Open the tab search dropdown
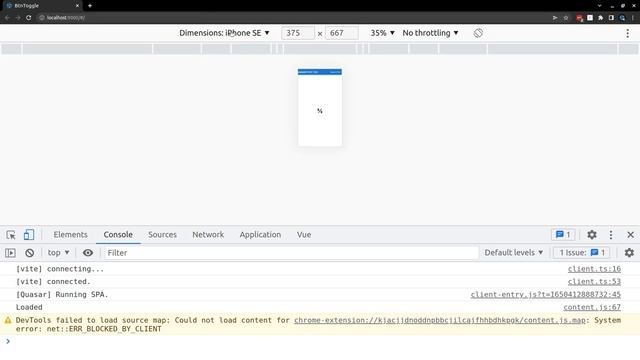Screen dimensions: 640x360 tap(599, 6)
